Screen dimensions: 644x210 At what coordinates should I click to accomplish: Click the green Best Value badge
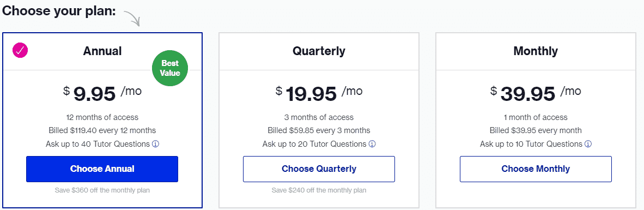click(170, 68)
